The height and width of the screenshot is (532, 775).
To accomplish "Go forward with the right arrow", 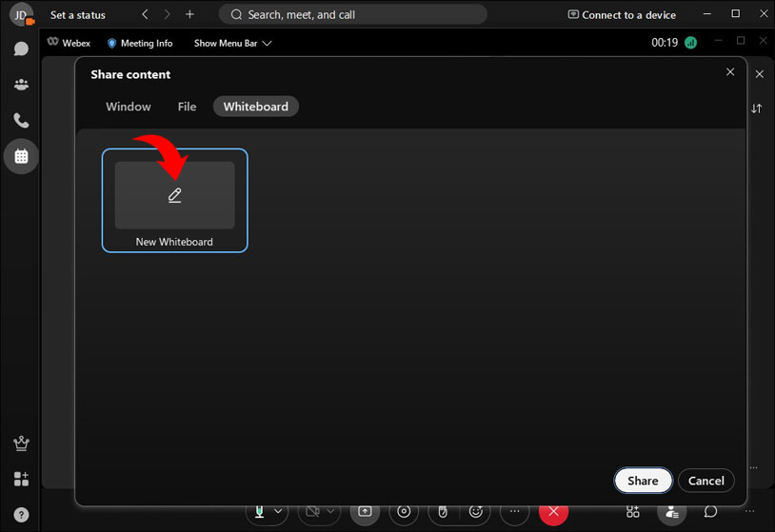I will (x=167, y=15).
